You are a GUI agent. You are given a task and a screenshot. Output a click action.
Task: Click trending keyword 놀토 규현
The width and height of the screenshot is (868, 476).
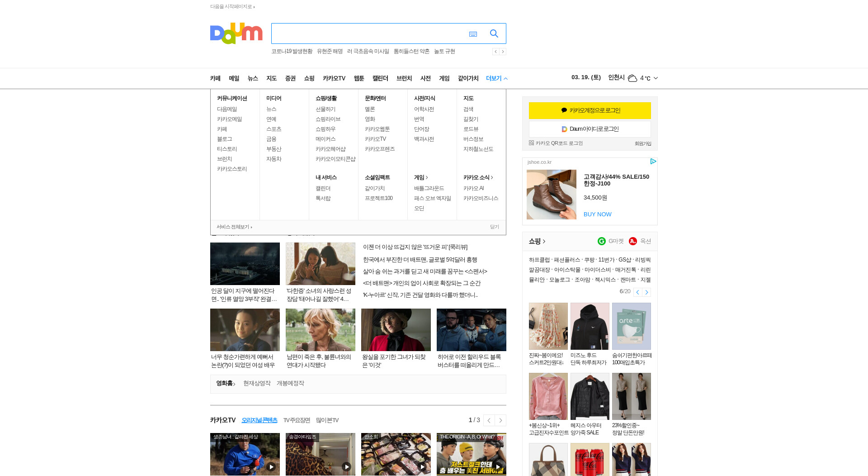click(444, 52)
